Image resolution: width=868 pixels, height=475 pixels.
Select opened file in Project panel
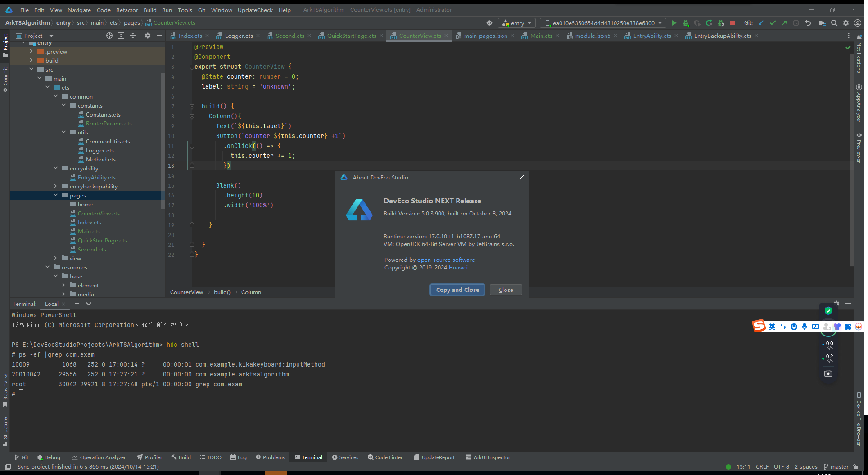coord(109,36)
